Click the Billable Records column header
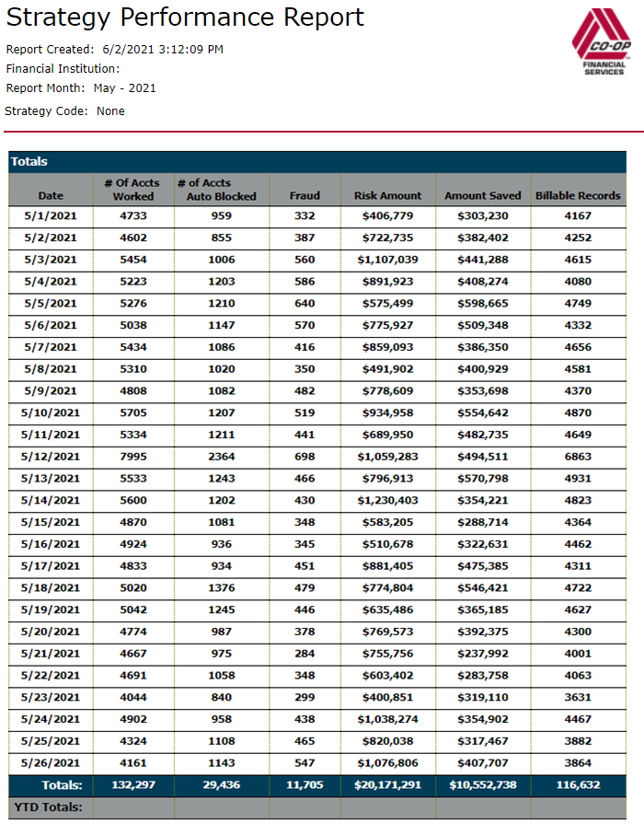This screenshot has height=824, width=644. pyautogui.click(x=578, y=195)
